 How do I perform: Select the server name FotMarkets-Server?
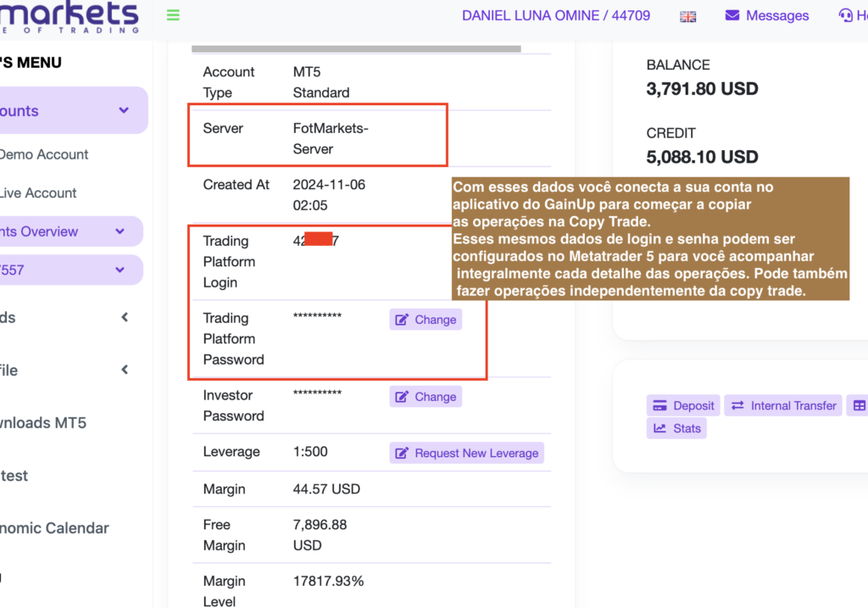[x=331, y=138]
